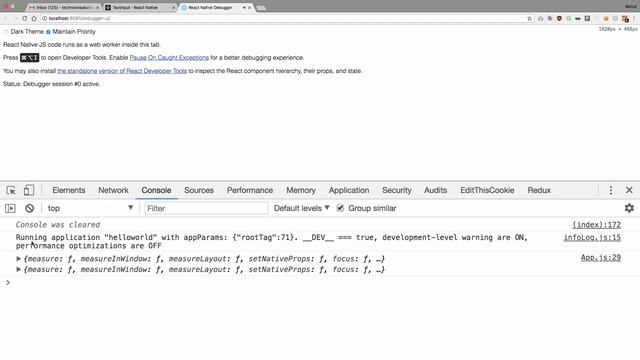
Task: Open a new browser tab
Action: (x=261, y=8)
